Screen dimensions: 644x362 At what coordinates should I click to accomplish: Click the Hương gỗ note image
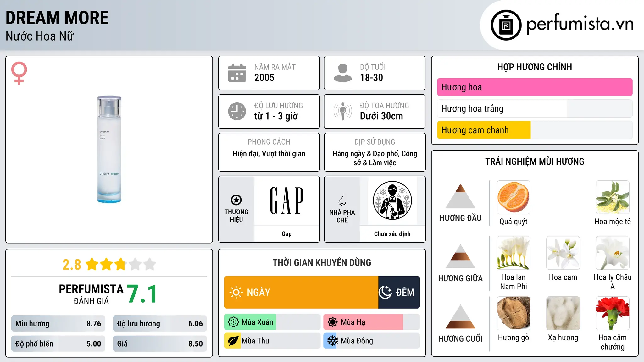tap(514, 313)
